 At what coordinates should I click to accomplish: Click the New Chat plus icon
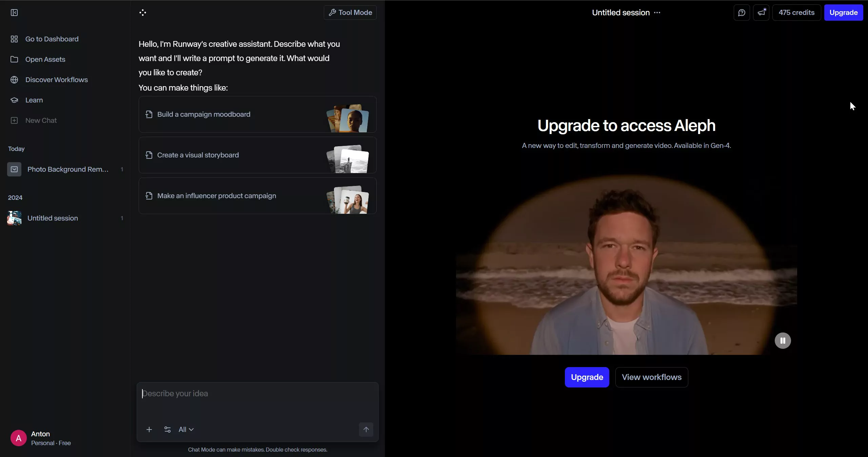[x=14, y=120]
